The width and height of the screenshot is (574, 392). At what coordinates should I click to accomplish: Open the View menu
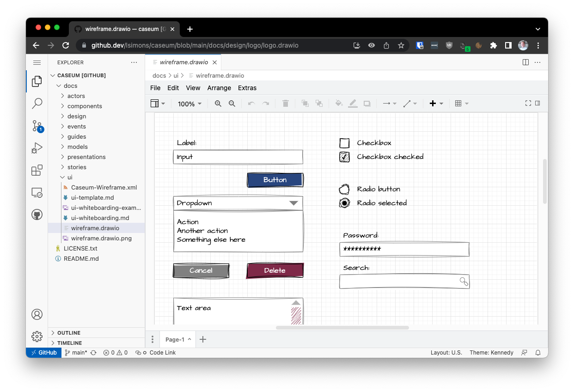tap(193, 88)
